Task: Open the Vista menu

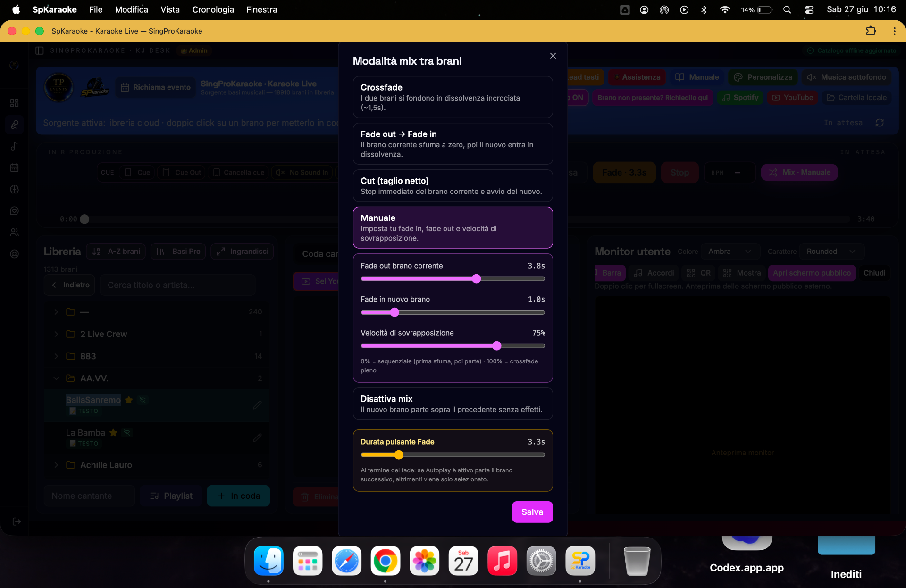Action: click(170, 9)
